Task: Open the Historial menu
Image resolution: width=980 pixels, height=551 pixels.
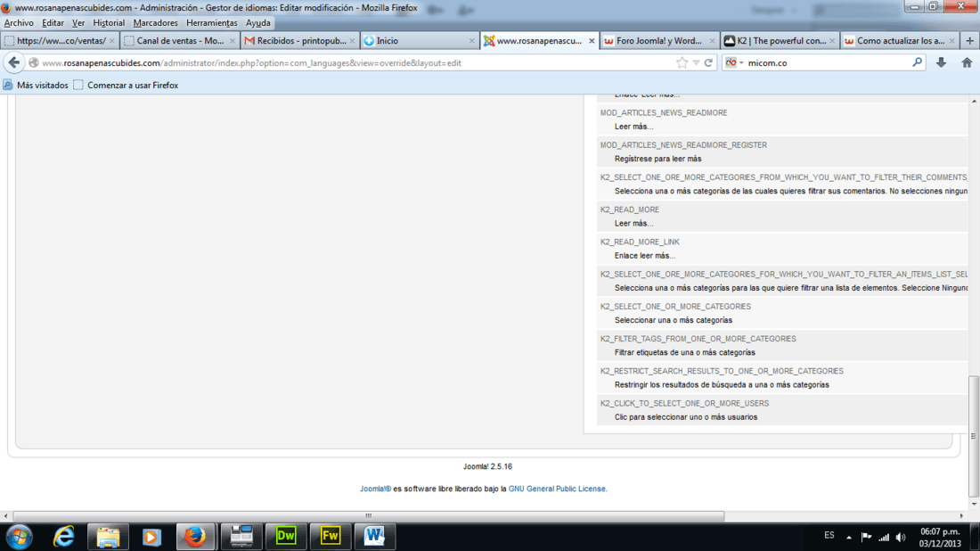Action: [109, 23]
